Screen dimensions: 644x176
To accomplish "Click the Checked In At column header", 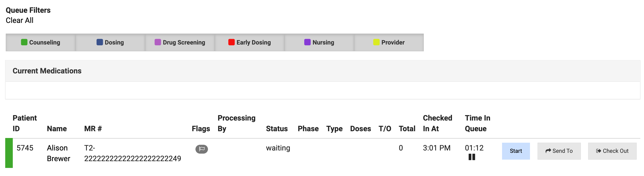I will [x=437, y=123].
